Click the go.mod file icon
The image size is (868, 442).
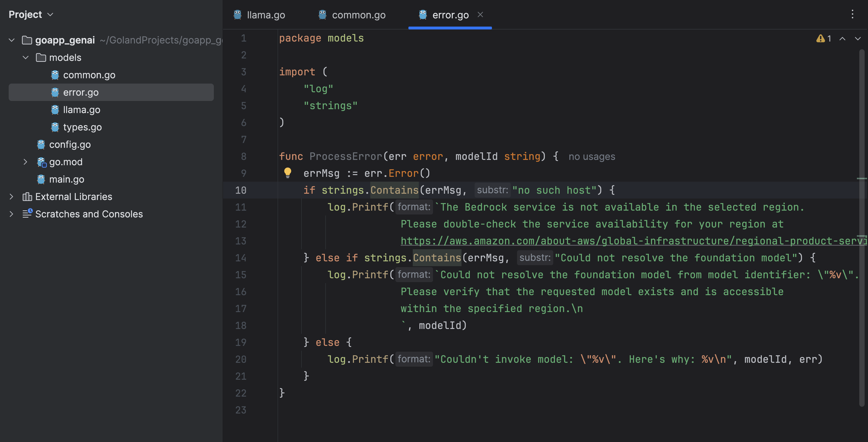(42, 162)
